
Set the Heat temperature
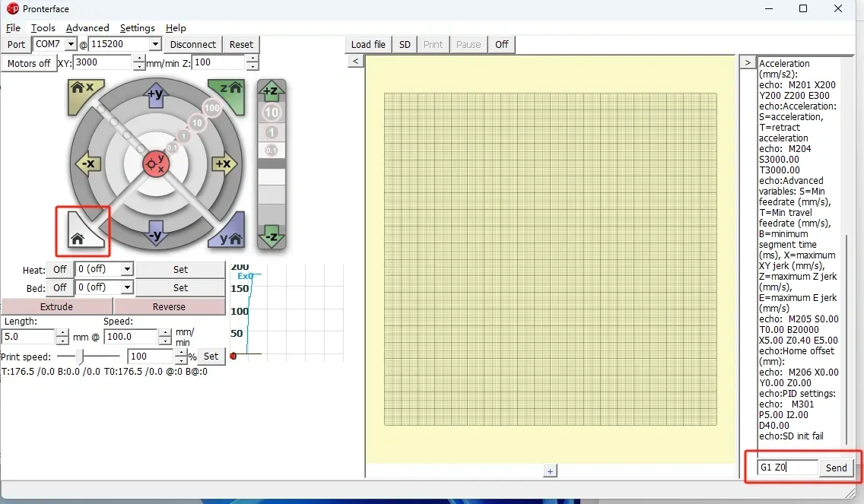pos(180,269)
